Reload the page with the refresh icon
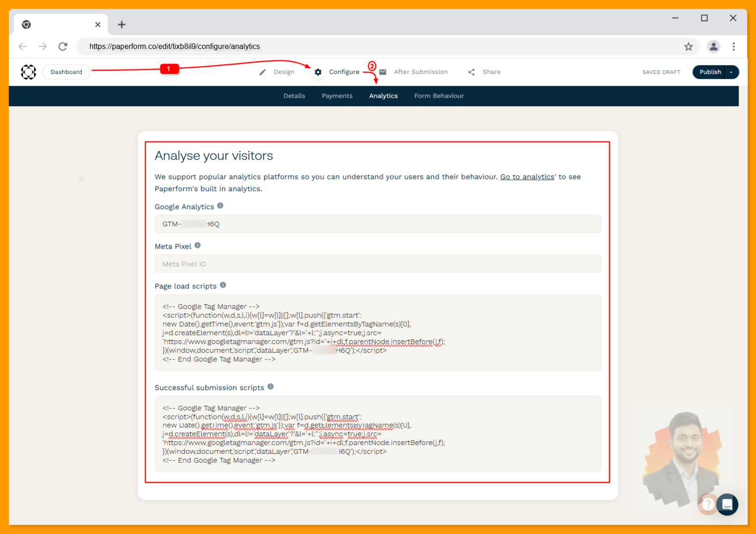 (x=63, y=46)
